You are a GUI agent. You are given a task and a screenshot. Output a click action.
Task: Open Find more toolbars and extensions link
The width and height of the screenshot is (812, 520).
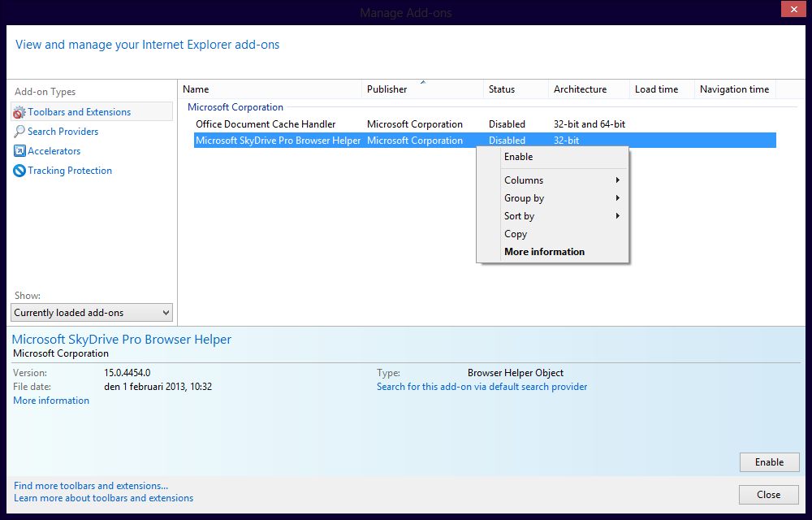91,486
